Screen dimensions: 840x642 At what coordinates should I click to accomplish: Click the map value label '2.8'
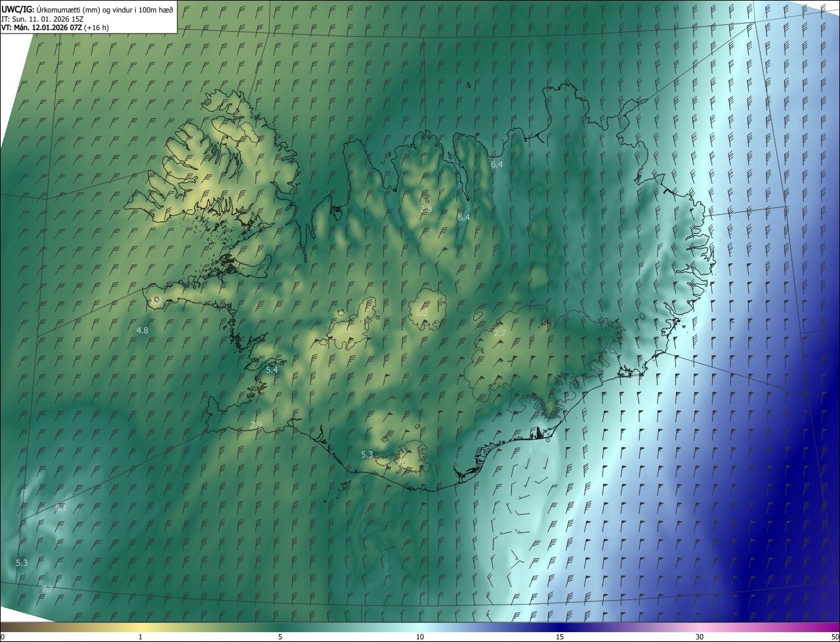point(426,209)
